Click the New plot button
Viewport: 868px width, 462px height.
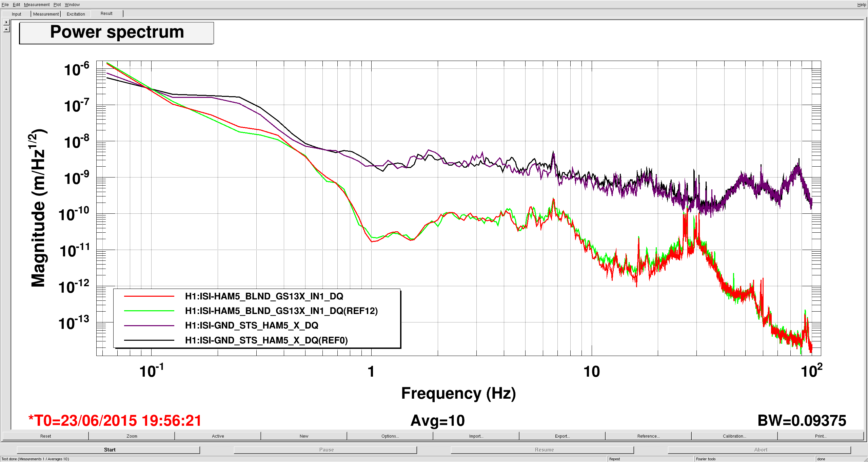(x=304, y=436)
